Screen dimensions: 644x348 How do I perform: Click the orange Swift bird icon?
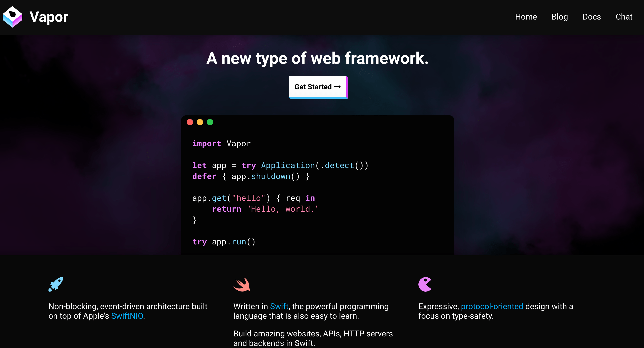tap(242, 284)
